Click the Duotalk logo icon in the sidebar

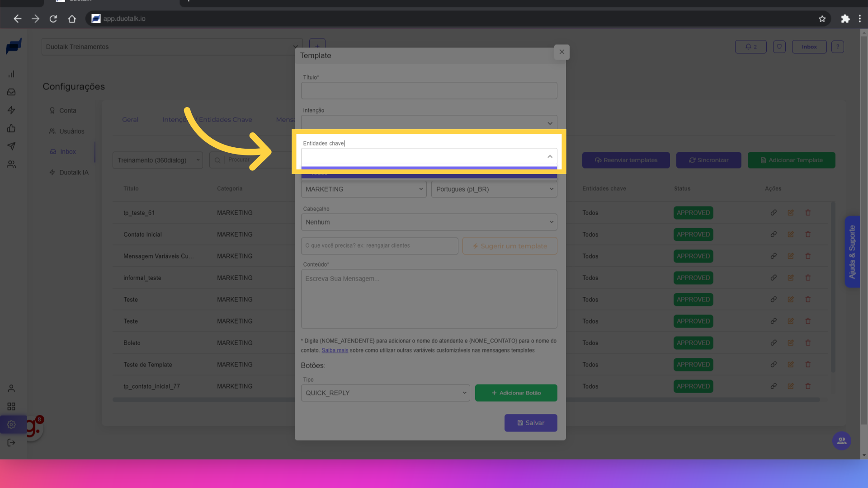(x=14, y=46)
